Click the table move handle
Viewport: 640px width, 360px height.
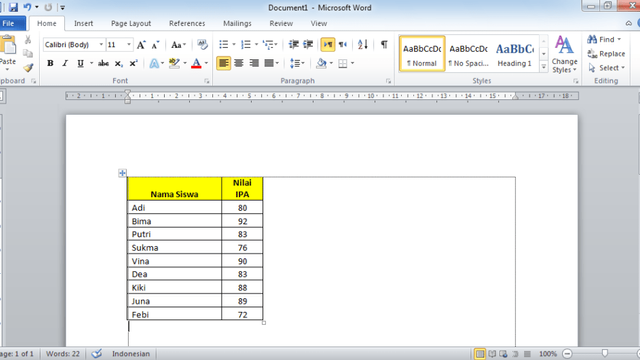[x=122, y=173]
